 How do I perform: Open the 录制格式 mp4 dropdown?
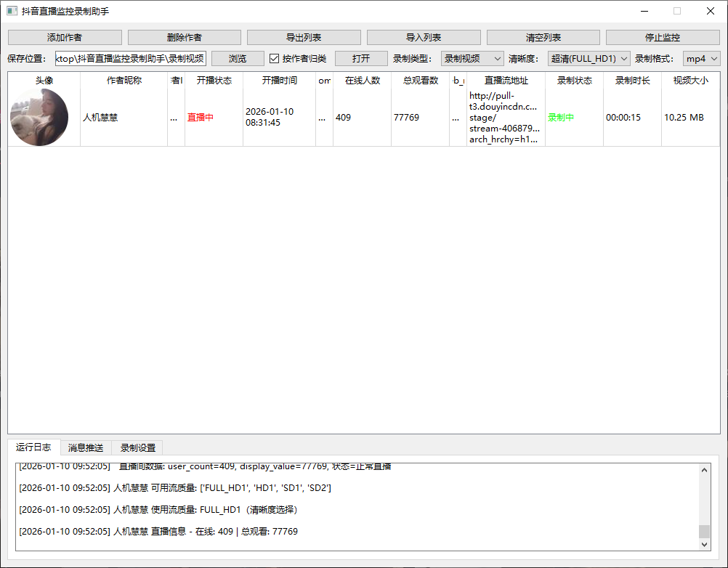click(x=702, y=58)
